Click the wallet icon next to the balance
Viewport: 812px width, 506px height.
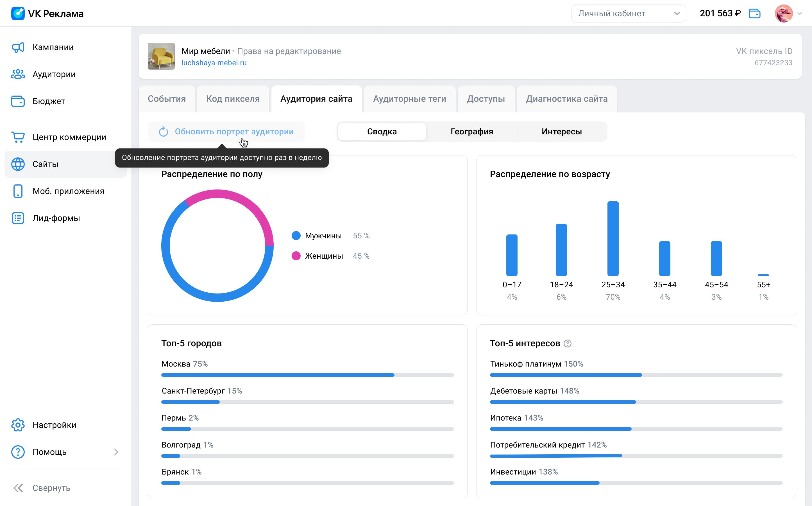pos(754,13)
